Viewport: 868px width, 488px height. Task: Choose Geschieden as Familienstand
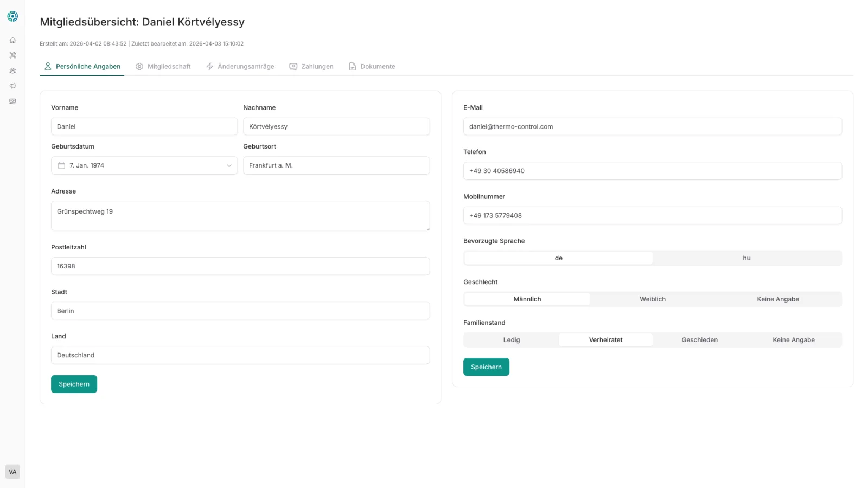tap(699, 340)
